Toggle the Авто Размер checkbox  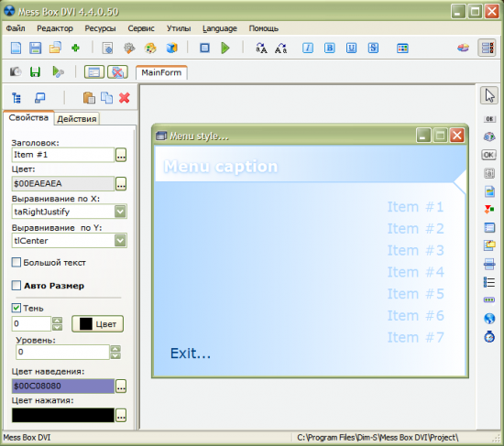coord(16,286)
